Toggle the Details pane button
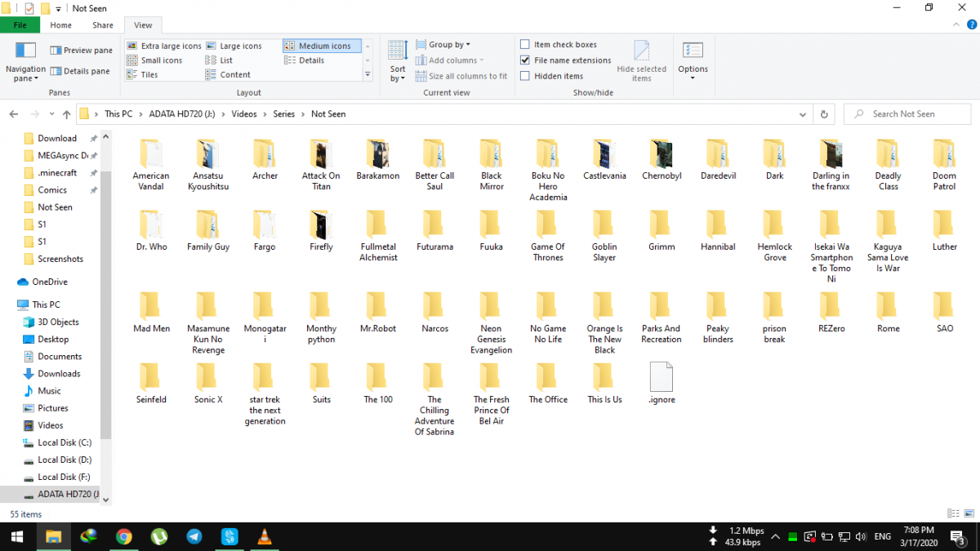 point(80,71)
